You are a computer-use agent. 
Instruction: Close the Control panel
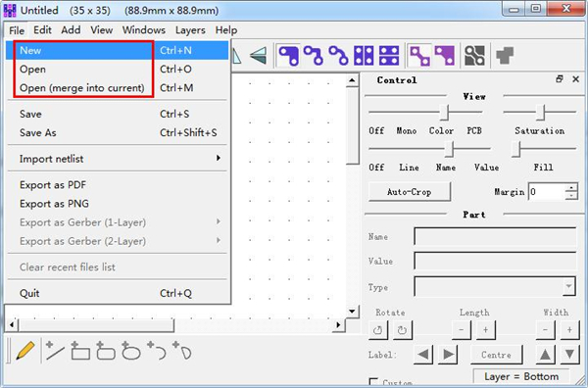coord(575,79)
